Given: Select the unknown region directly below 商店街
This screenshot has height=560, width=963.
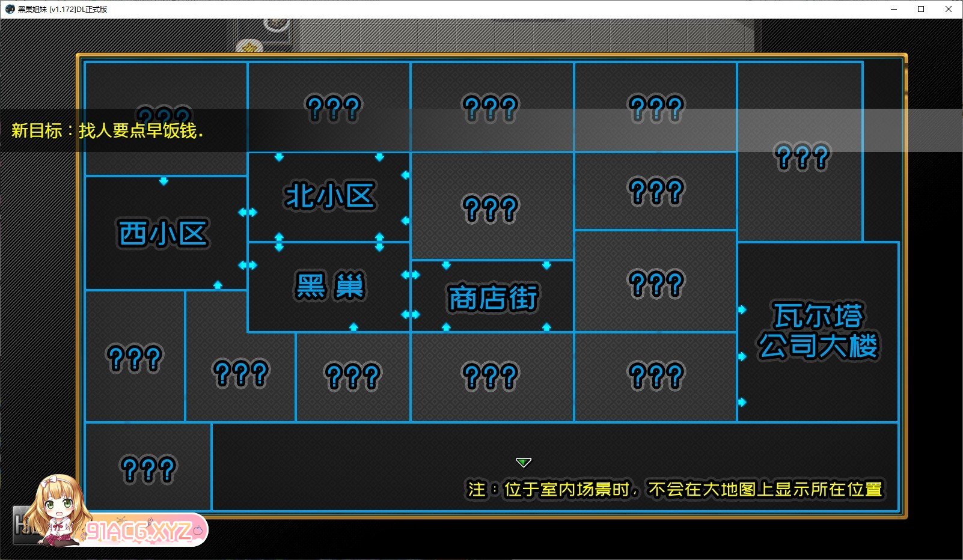Looking at the screenshot, I should [x=491, y=377].
